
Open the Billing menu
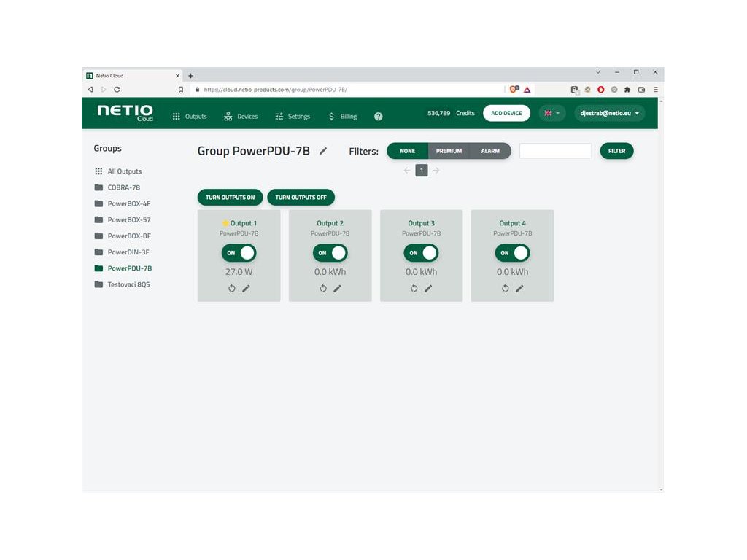tap(343, 116)
